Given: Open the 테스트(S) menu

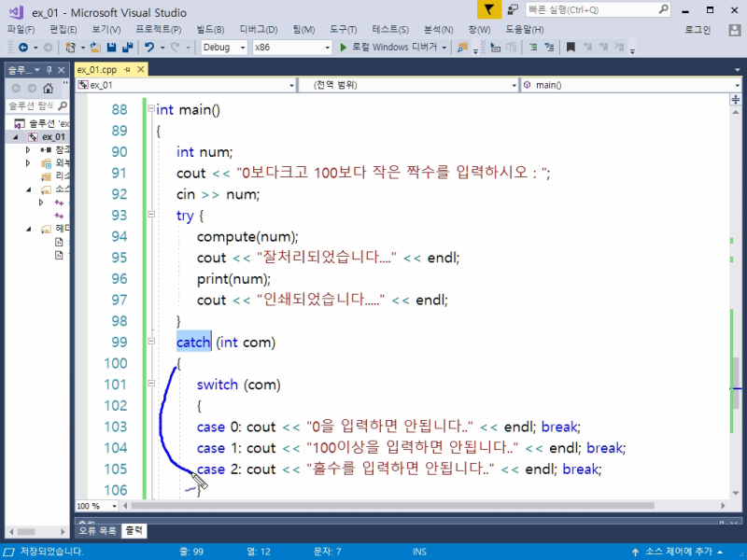Looking at the screenshot, I should point(390,30).
